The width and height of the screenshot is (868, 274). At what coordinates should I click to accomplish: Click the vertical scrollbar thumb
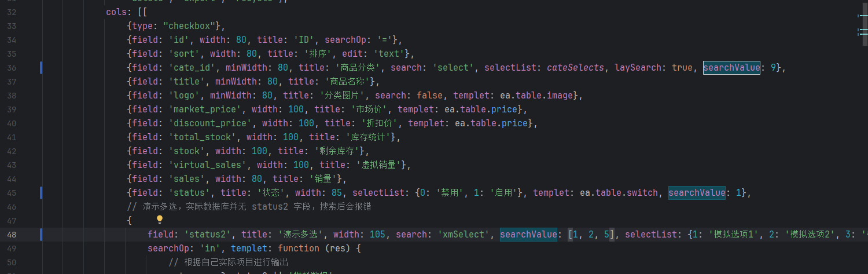[x=866, y=23]
